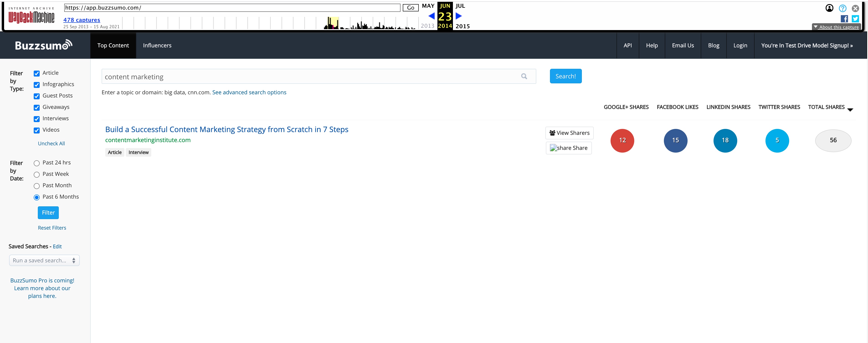The width and height of the screenshot is (868, 343).
Task: Uncheck the Infographics checkbox
Action: (37, 85)
